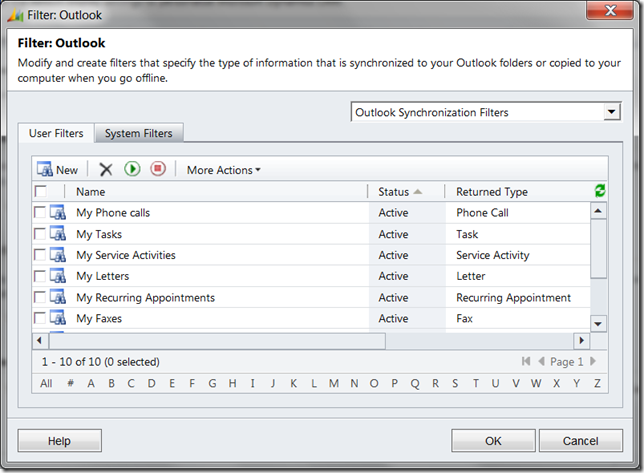
Task: Click the vertical scrollbar up arrow
Action: (x=598, y=211)
